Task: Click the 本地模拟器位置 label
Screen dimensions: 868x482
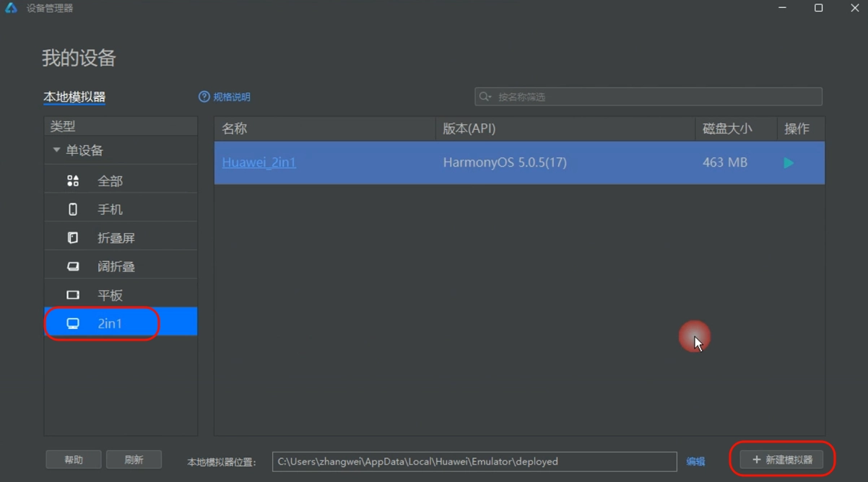Action: click(222, 462)
